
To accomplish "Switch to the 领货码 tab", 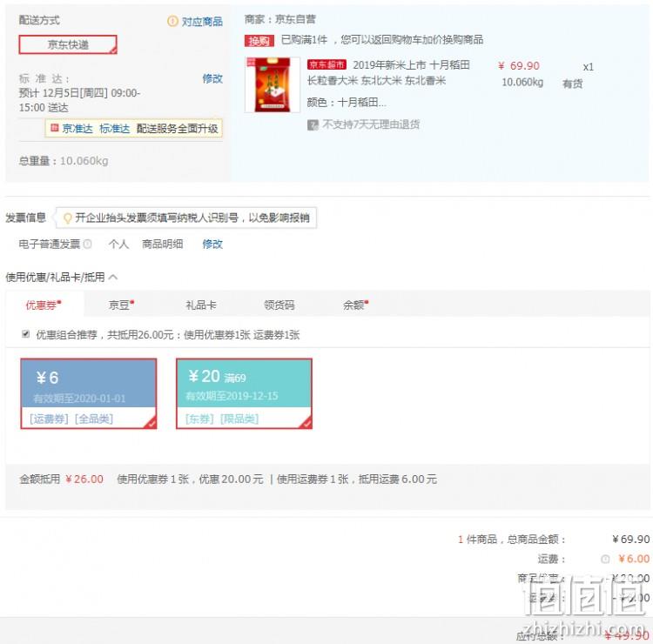I will pos(279,305).
